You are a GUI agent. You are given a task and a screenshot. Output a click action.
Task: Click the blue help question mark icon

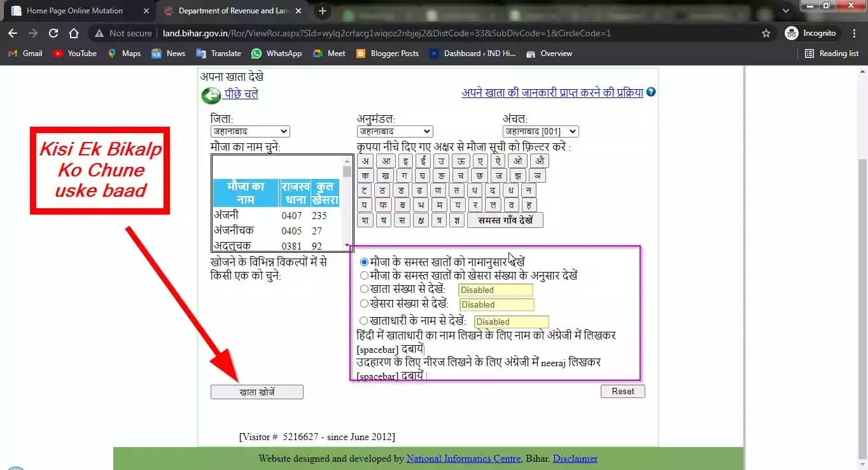coord(650,92)
